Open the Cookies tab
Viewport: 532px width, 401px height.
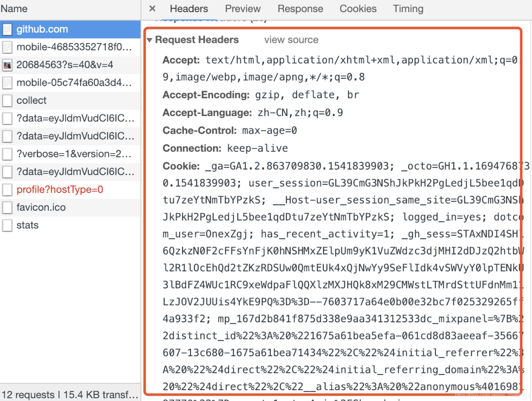(x=358, y=9)
